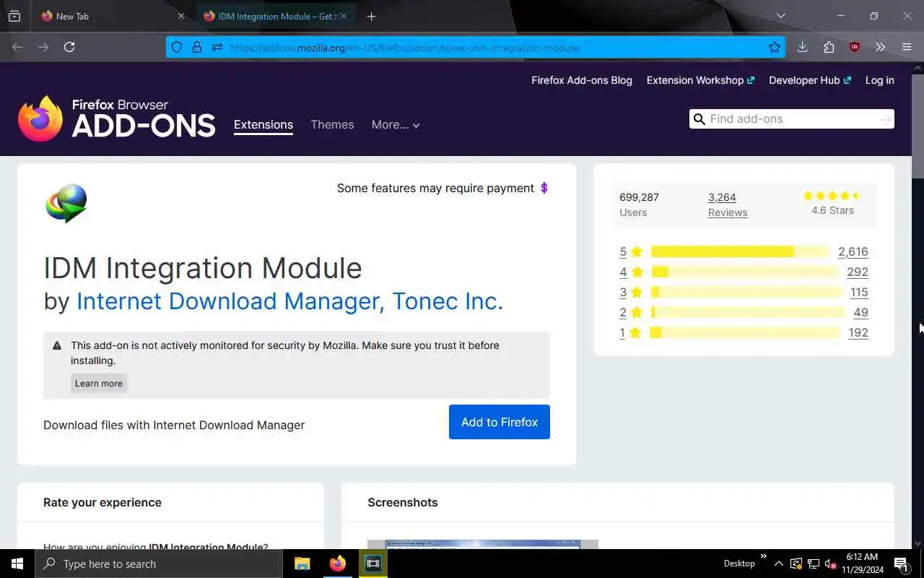Open Firefox Add-ons Blog link
The height and width of the screenshot is (578, 924).
pos(582,80)
